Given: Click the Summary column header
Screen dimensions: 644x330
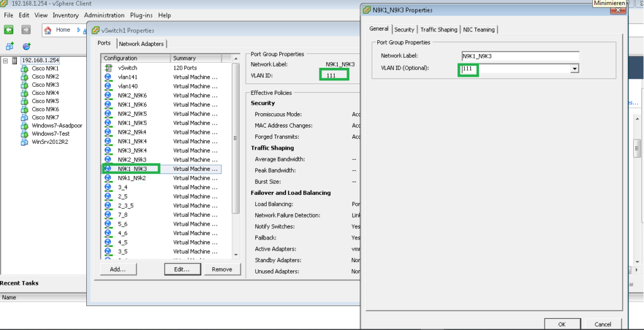Looking at the screenshot, I should coord(196,58).
